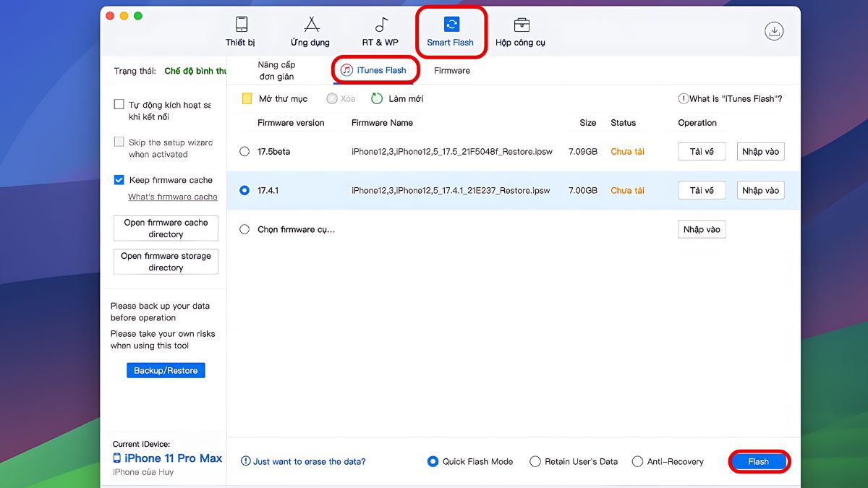868x488 pixels.
Task: Click Chưa tải status of 17.4.1
Action: click(627, 190)
